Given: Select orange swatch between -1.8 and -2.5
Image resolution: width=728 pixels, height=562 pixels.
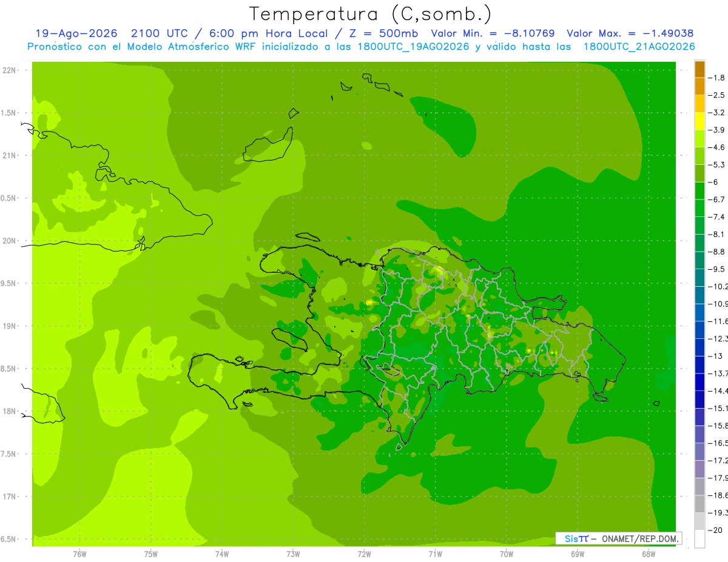Looking at the screenshot, I should coord(699,87).
